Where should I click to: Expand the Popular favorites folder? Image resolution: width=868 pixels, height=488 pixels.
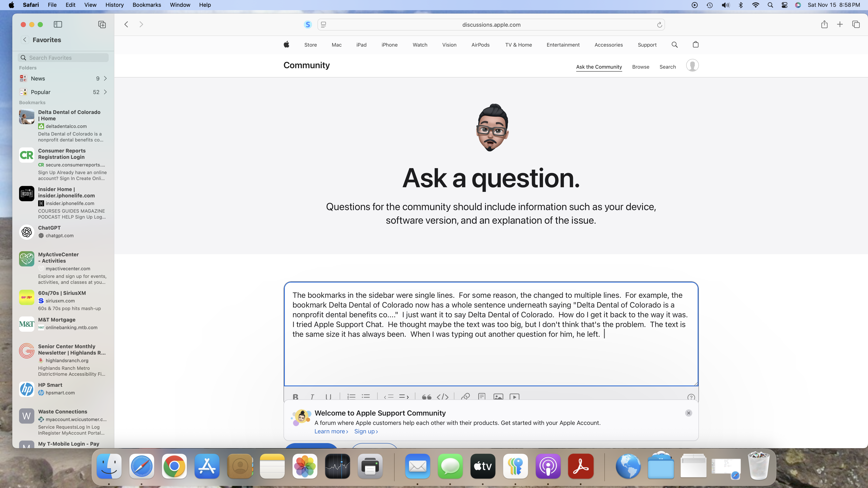tap(105, 92)
